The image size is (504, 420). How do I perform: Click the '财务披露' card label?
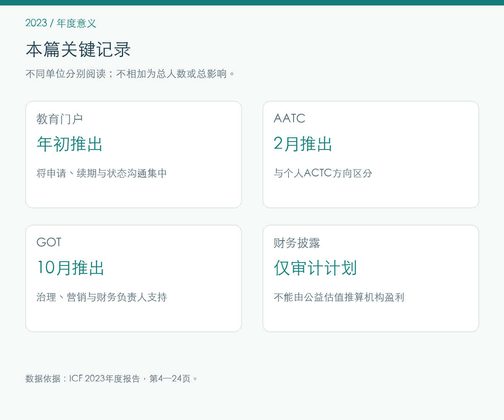(x=297, y=243)
